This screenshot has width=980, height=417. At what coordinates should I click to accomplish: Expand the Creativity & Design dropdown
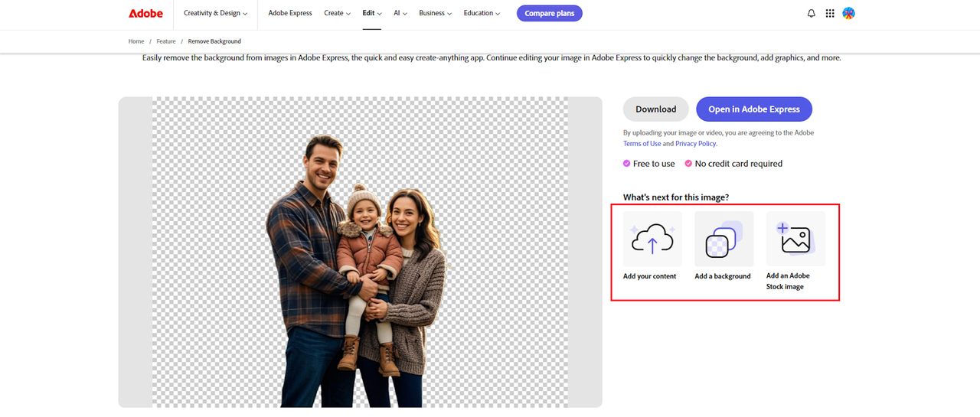tap(215, 13)
